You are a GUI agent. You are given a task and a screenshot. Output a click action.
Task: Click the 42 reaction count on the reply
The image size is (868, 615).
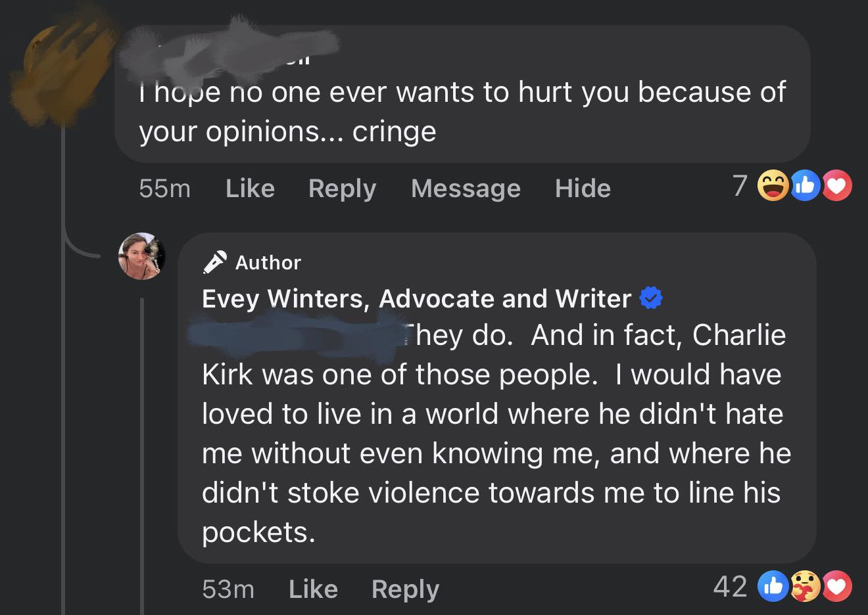point(730,586)
